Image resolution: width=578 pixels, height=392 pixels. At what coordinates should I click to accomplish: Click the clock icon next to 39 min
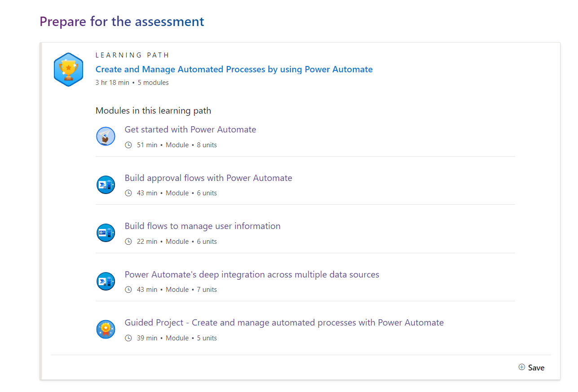pyautogui.click(x=128, y=338)
